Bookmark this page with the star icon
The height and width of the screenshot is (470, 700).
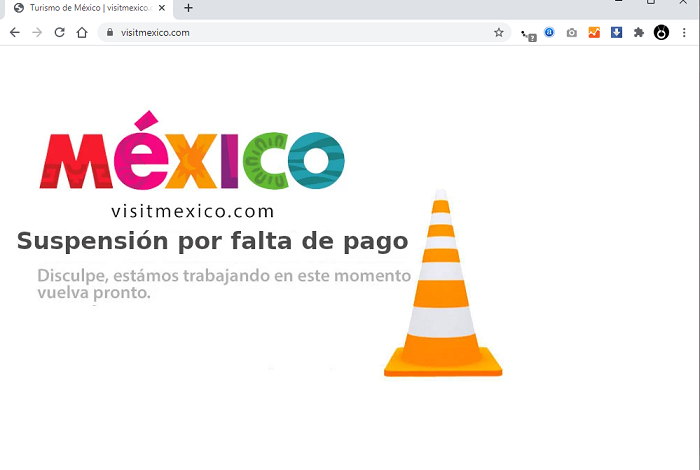pos(499,32)
